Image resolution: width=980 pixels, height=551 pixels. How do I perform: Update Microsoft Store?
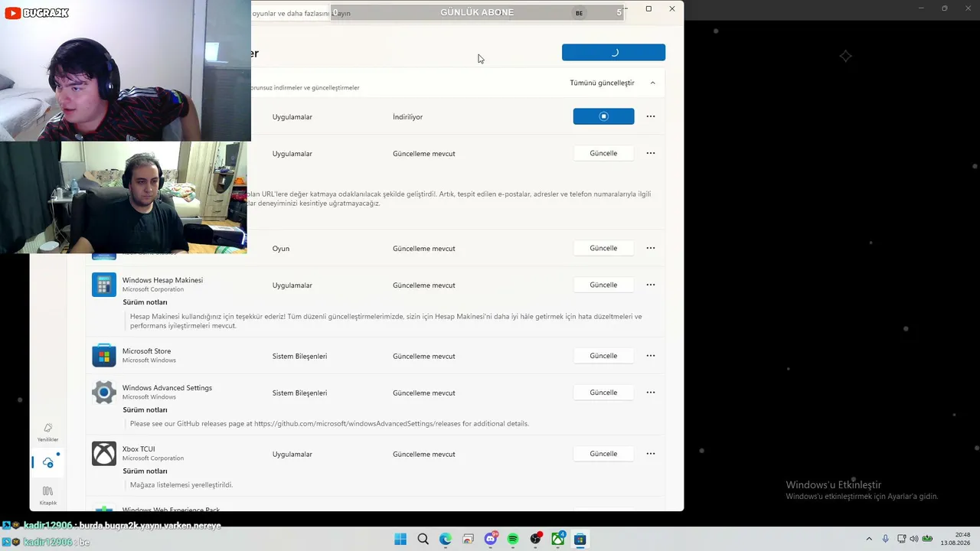tap(603, 356)
